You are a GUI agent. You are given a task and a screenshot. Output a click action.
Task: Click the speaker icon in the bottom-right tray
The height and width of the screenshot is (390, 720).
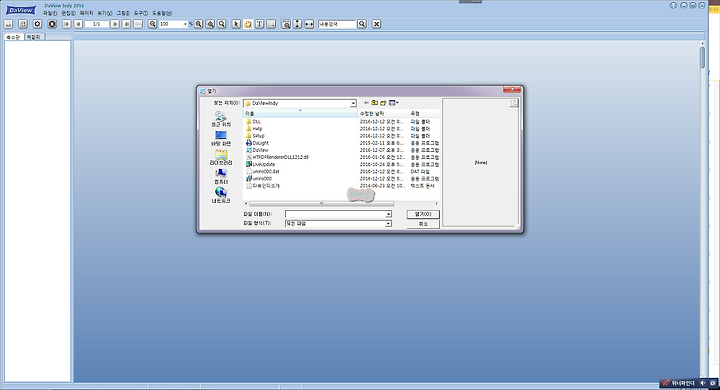coord(702,383)
